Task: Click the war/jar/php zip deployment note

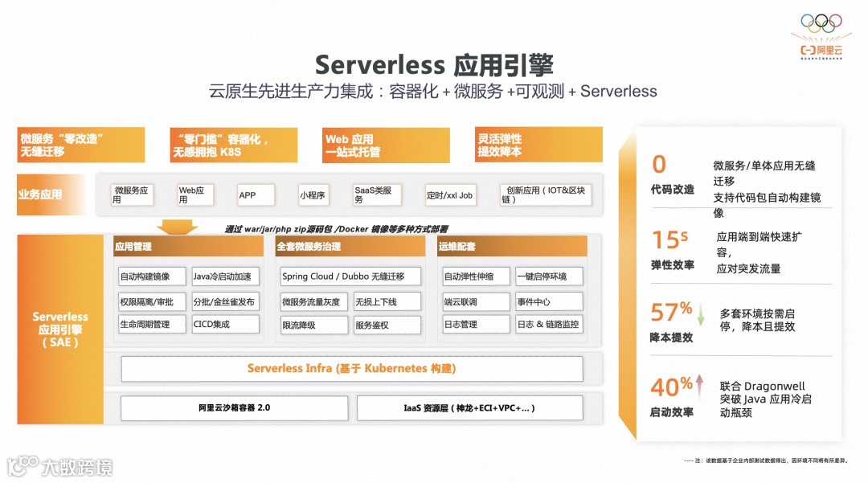Action: coord(337,229)
